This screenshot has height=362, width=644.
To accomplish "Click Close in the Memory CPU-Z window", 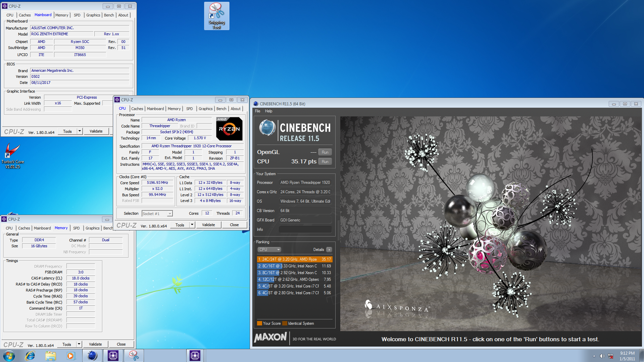I will coord(121,344).
